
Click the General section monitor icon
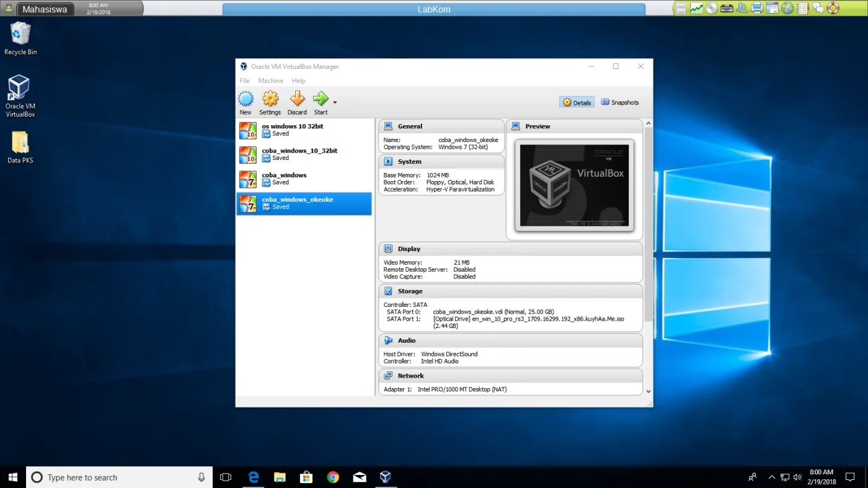click(x=388, y=126)
